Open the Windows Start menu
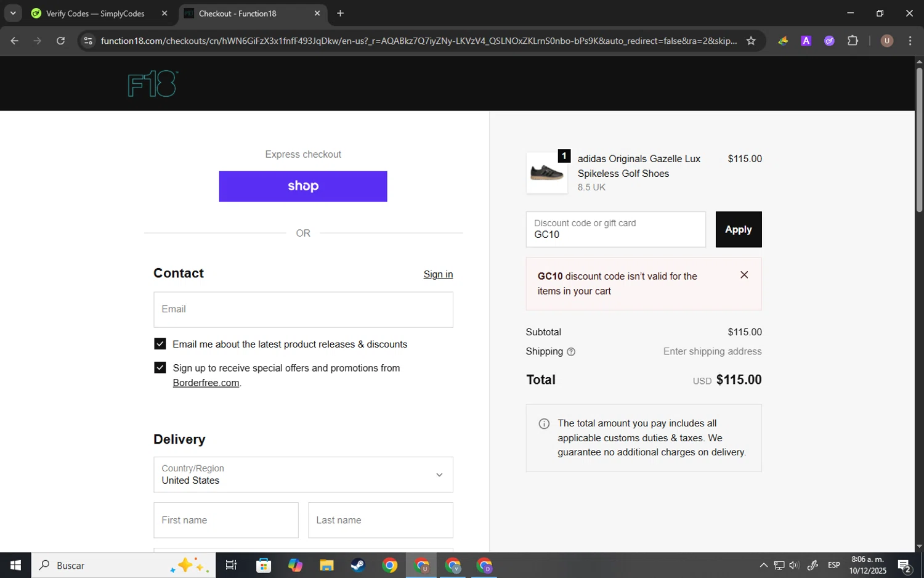 click(x=15, y=565)
